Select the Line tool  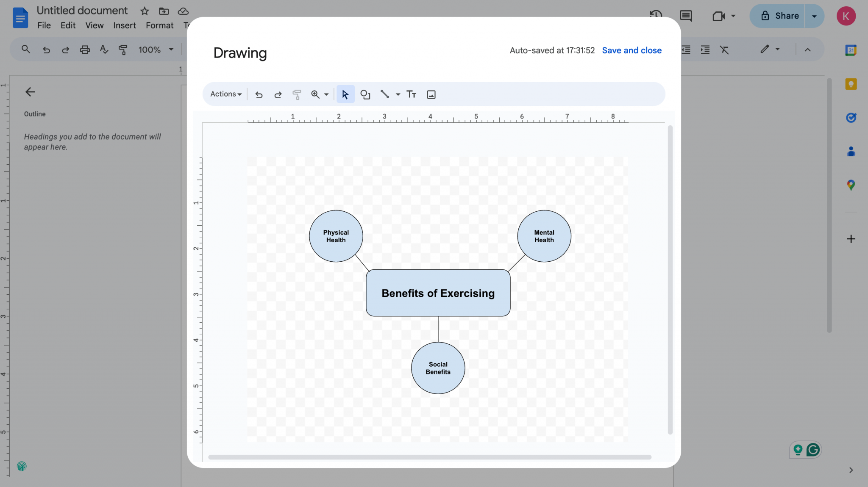[384, 94]
